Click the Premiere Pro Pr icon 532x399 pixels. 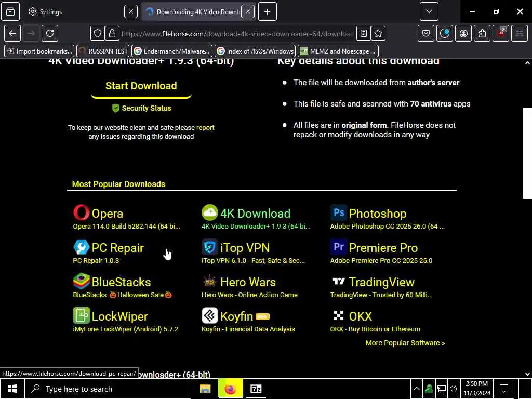point(339,247)
